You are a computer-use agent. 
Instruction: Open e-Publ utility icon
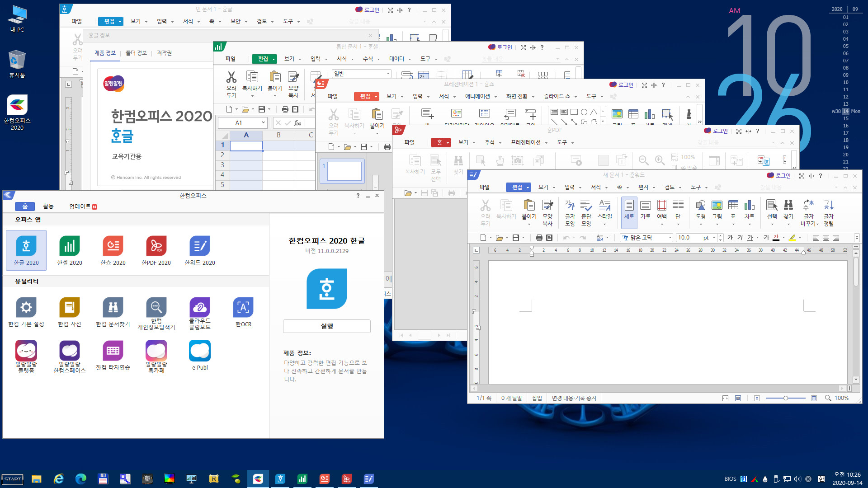[200, 355]
